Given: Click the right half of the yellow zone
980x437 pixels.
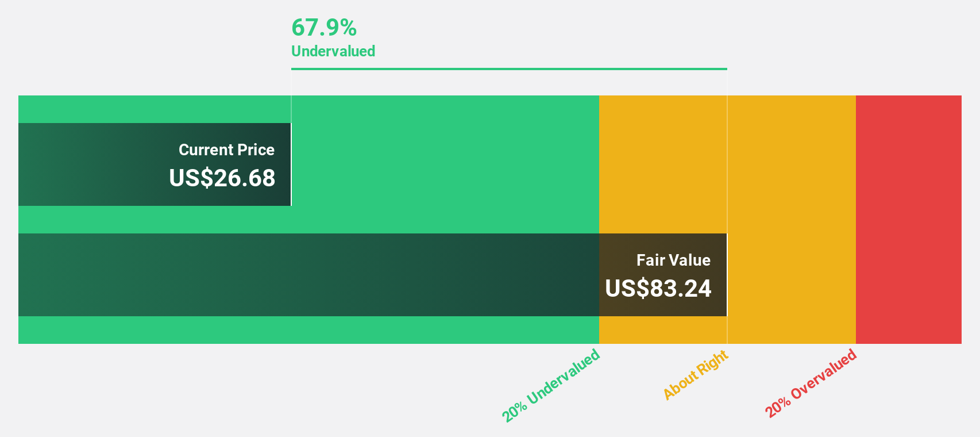Looking at the screenshot, I should [792, 220].
